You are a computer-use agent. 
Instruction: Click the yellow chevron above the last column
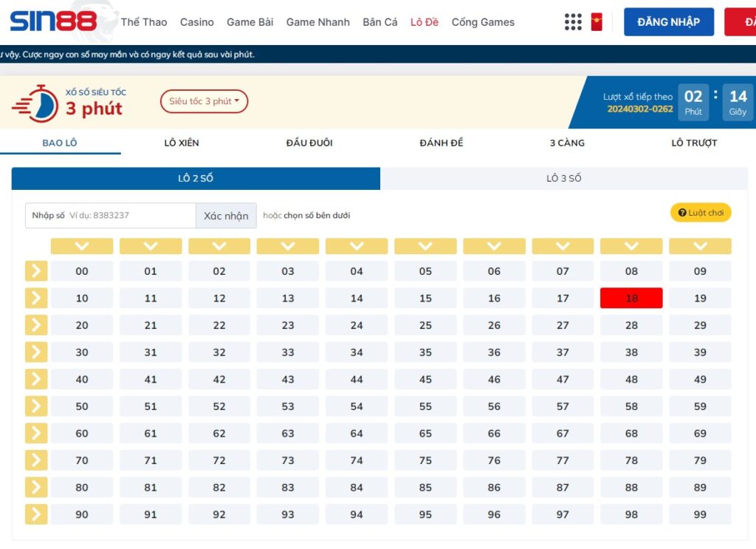pyautogui.click(x=700, y=245)
